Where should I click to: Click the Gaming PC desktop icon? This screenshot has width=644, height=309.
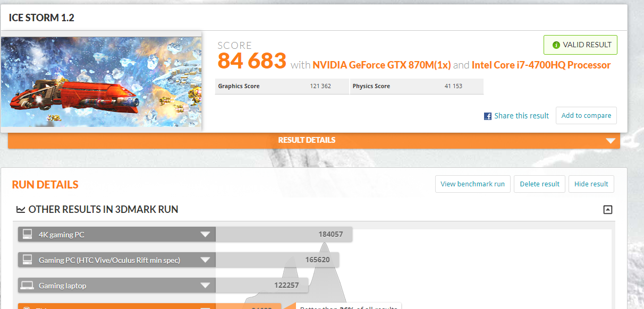(27, 260)
